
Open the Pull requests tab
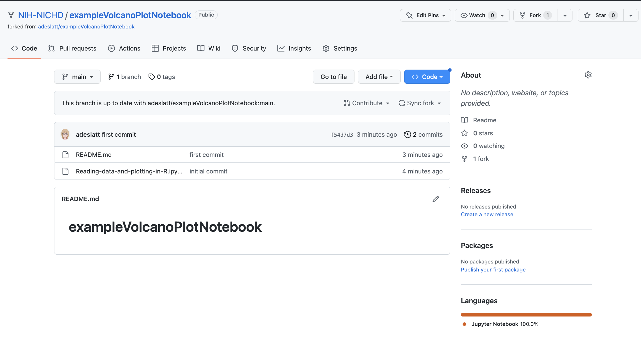[72, 48]
